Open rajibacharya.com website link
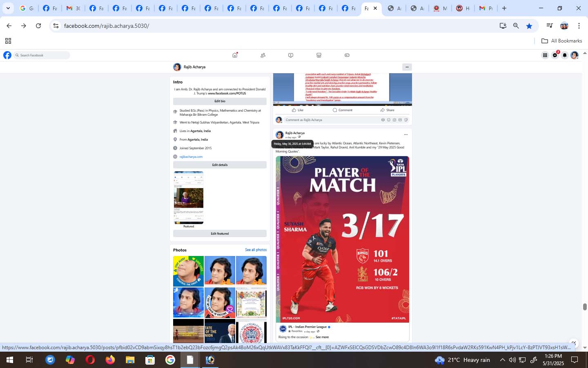The image size is (588, 368). coord(191,157)
